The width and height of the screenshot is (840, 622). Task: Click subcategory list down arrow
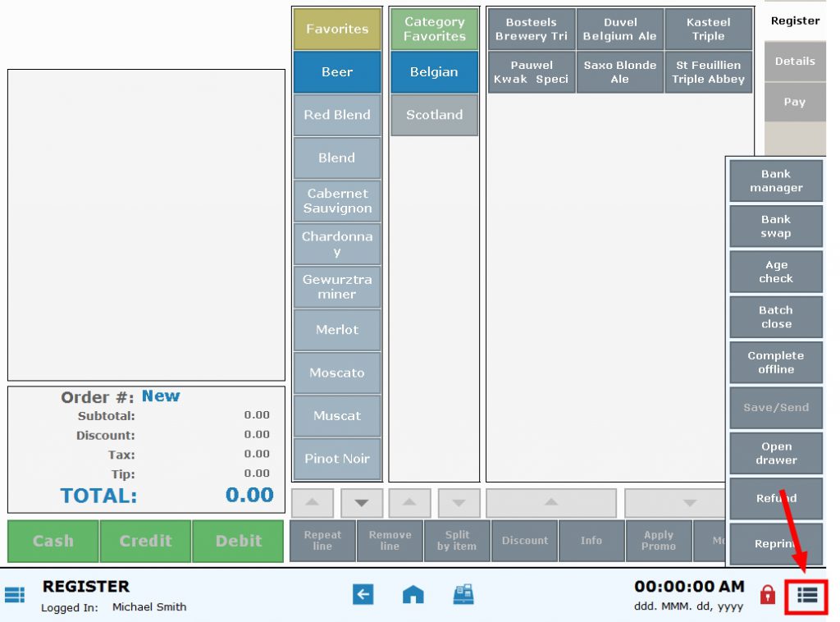(459, 502)
